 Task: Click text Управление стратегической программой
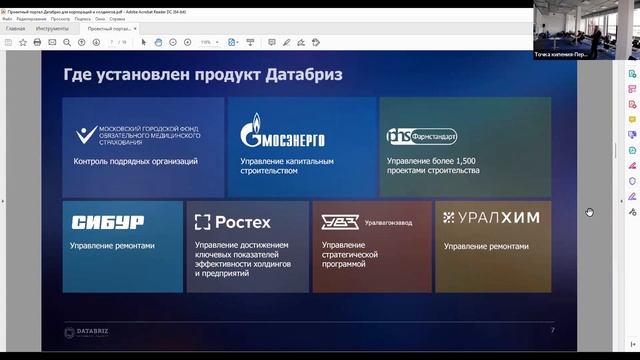pyautogui.click(x=349, y=255)
